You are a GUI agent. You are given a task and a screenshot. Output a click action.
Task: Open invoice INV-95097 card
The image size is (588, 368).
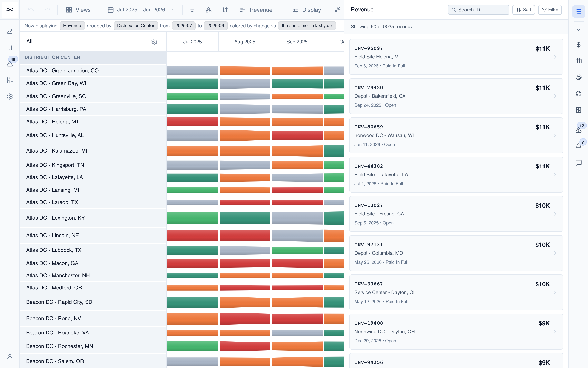[456, 57]
